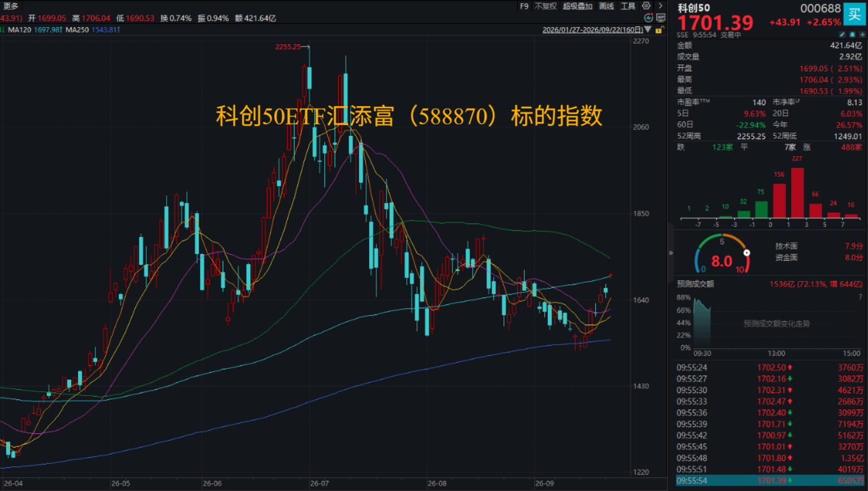Screen dimensions: 868x491
Task: Click the highlighted 09:55:54 trade row
Action: click(x=770, y=481)
